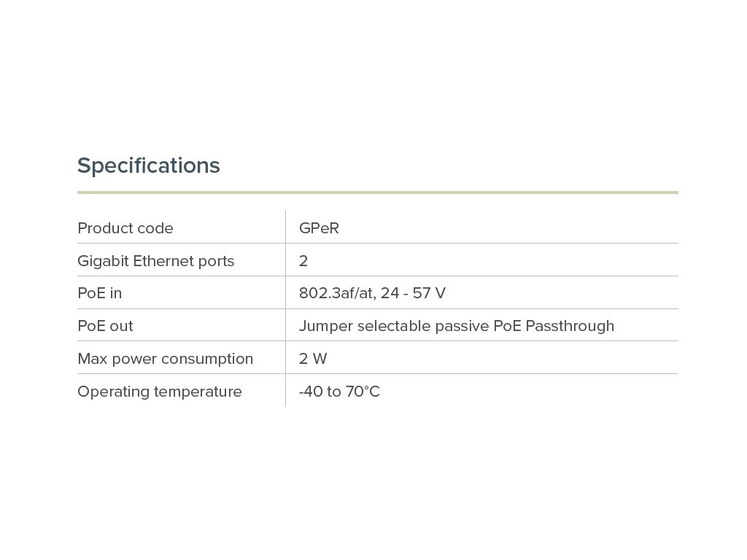Screen dimensions: 747x560
Task: Click the -40 to 70°C temperature value
Action: point(339,392)
